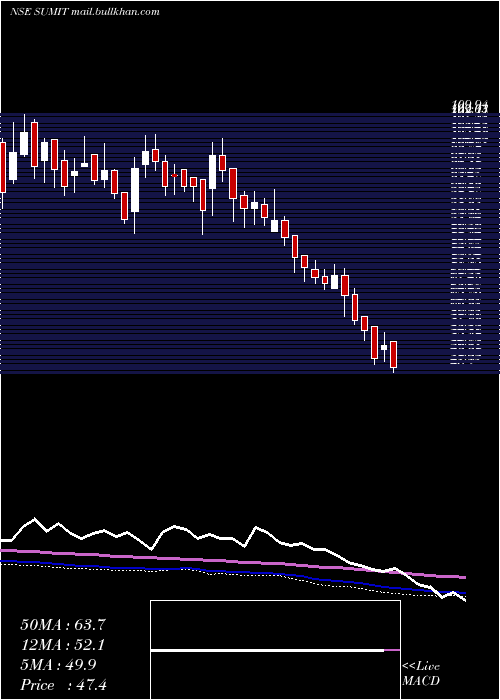Click the Price : 47.4 value
Screen dimensions: 500x700
(63, 685)
